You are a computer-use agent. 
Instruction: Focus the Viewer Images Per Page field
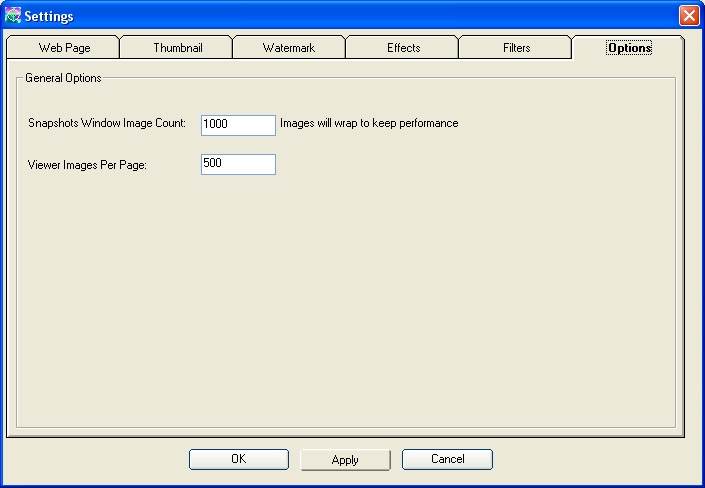pos(238,164)
